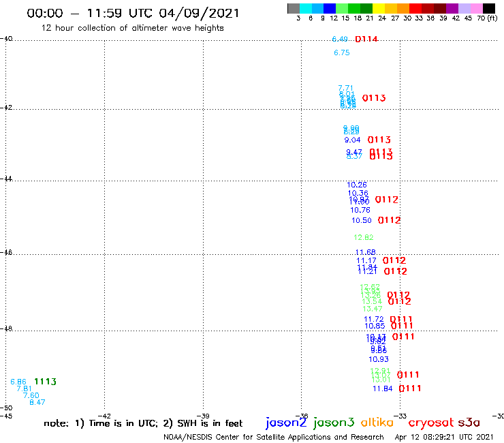Viewport: 504px width, 443px height.
Task: Click the wave height value 7.81
Action: [24, 388]
